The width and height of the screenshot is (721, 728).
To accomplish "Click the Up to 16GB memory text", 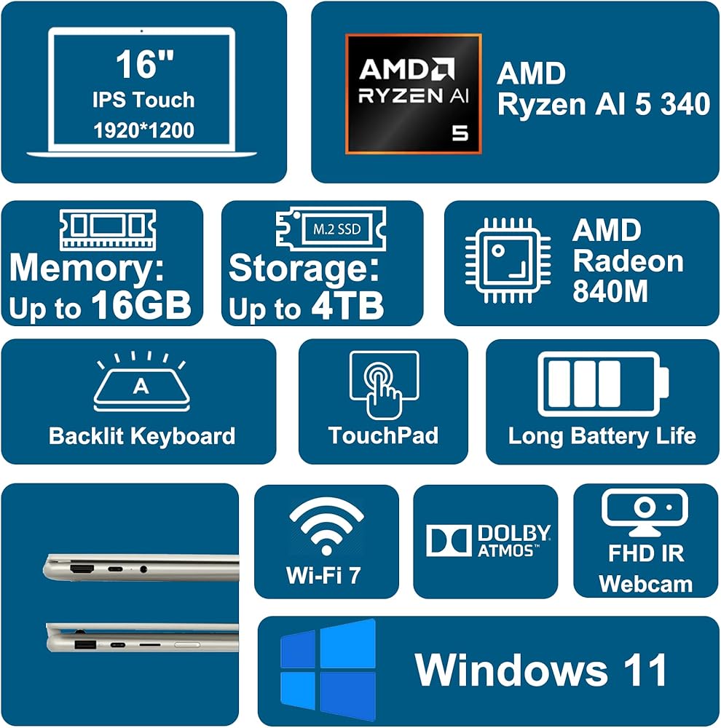I will click(x=100, y=306).
